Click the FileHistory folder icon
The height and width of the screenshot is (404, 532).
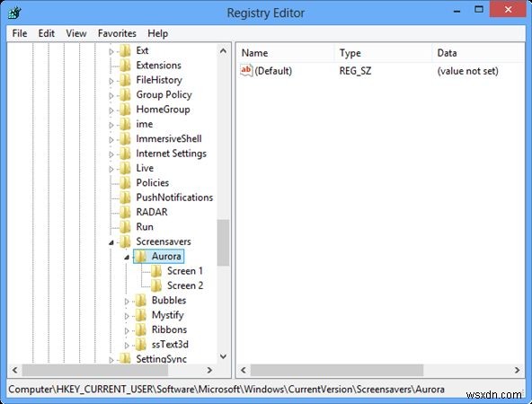(x=125, y=80)
